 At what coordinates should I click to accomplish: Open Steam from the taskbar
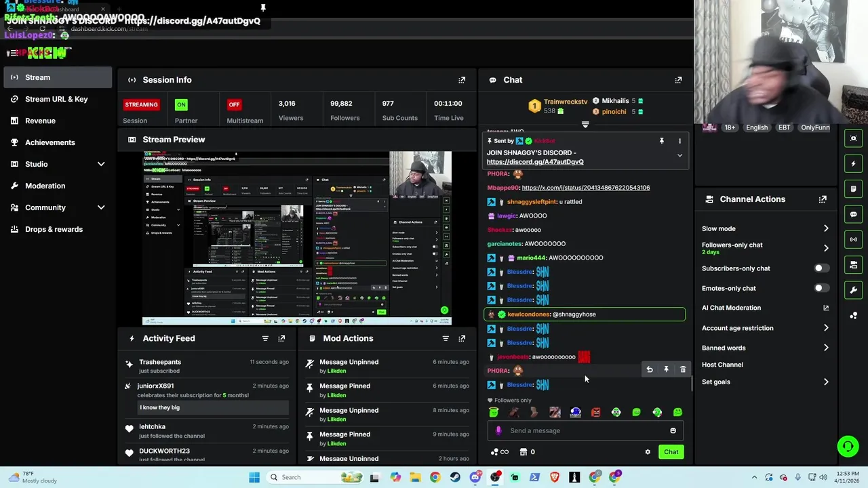point(455,477)
